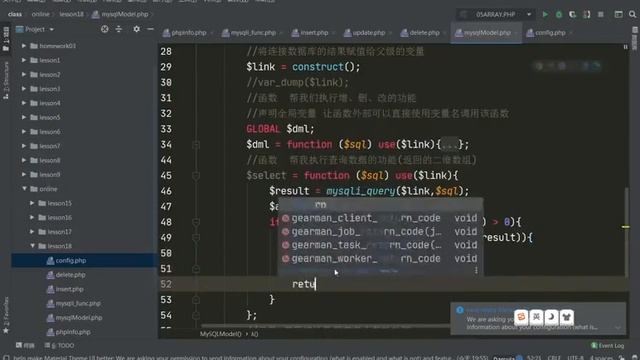
Task: Toggle fold marker at line 48
Action: coord(196,222)
